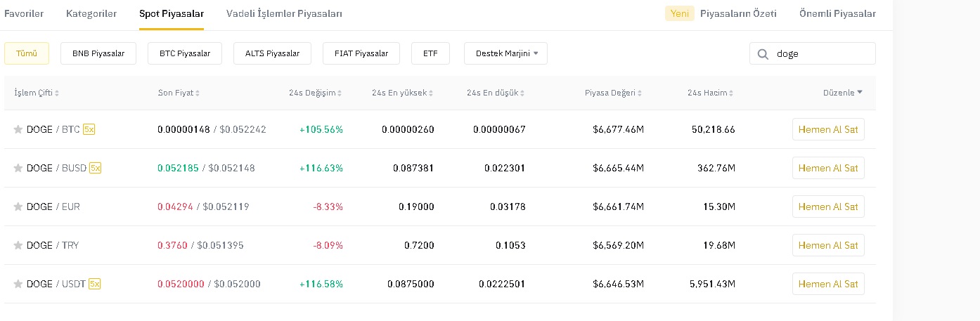Star the DOGE / BUSD pair

coord(18,169)
